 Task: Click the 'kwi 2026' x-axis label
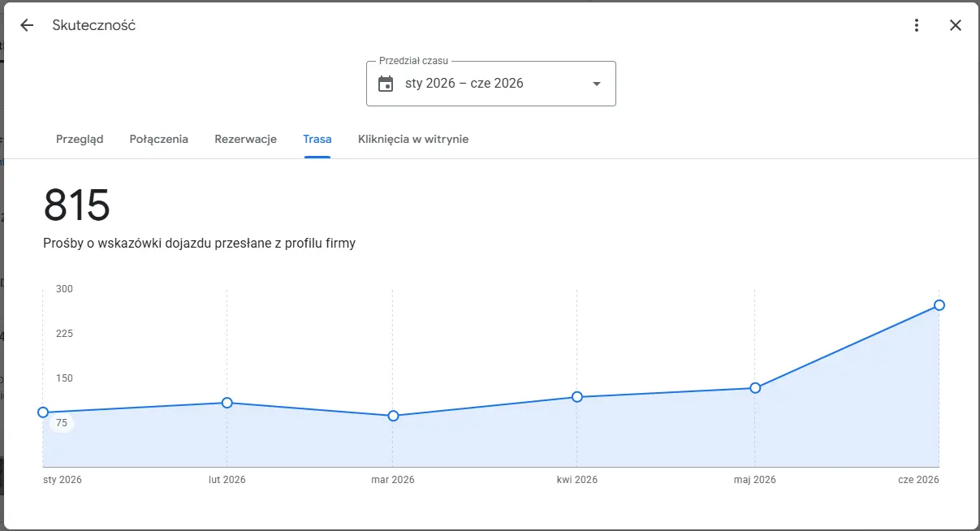click(x=577, y=480)
